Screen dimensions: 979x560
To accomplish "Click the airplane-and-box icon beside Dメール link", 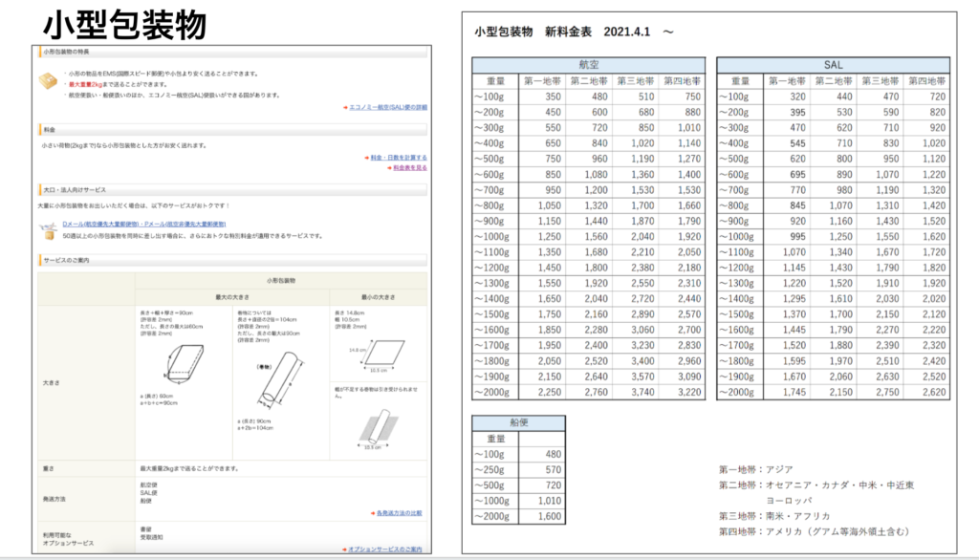I will (x=48, y=230).
